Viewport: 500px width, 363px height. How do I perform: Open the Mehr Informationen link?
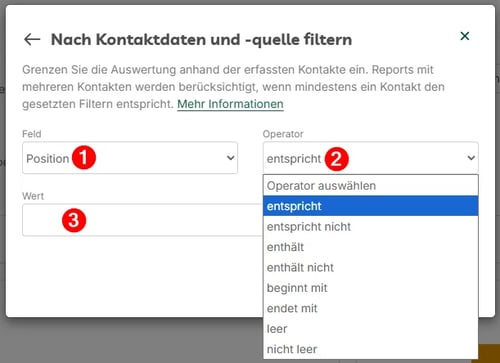click(x=230, y=104)
